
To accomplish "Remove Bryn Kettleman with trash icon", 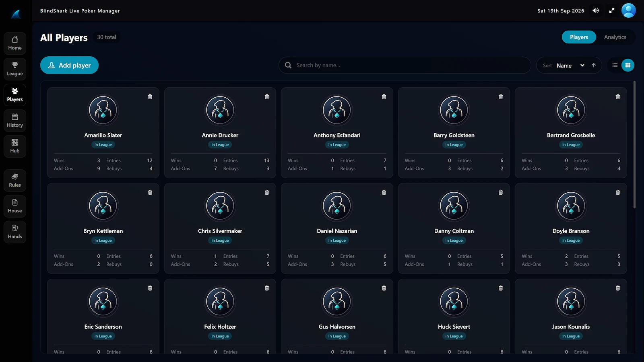I will point(150,192).
